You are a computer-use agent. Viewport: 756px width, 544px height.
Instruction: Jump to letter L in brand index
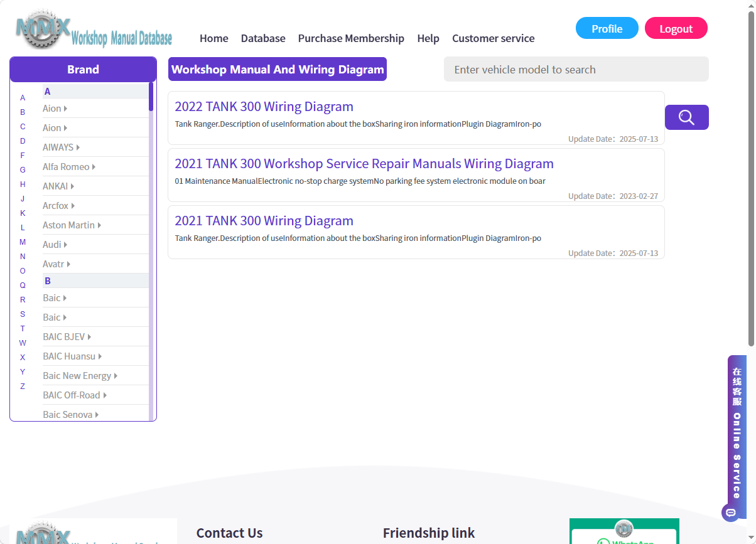pos(23,228)
